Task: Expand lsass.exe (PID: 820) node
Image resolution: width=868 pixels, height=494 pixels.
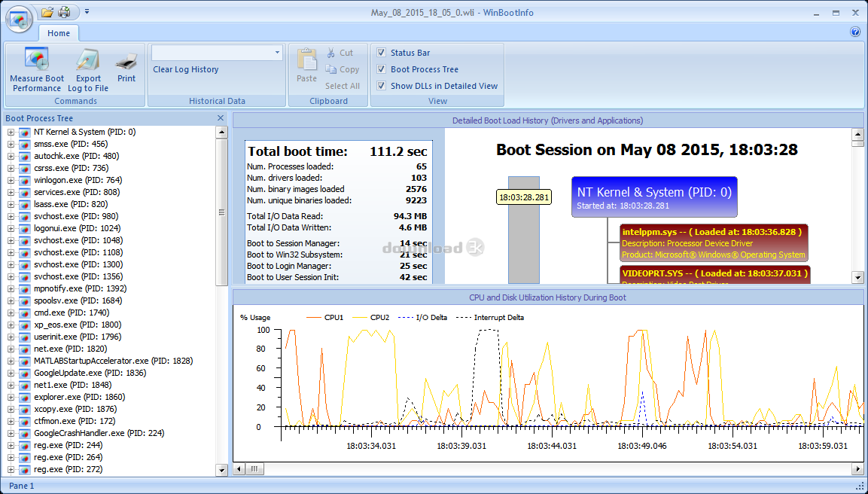Action: pyautogui.click(x=11, y=204)
